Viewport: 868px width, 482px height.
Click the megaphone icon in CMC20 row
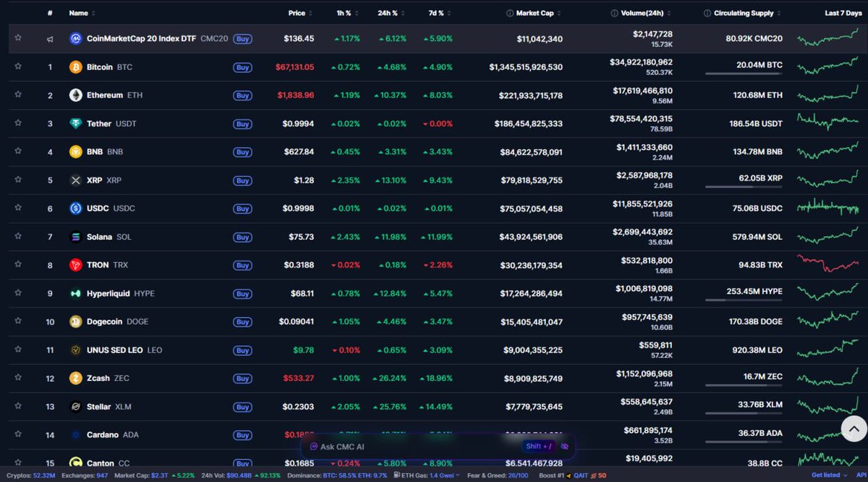(x=50, y=39)
